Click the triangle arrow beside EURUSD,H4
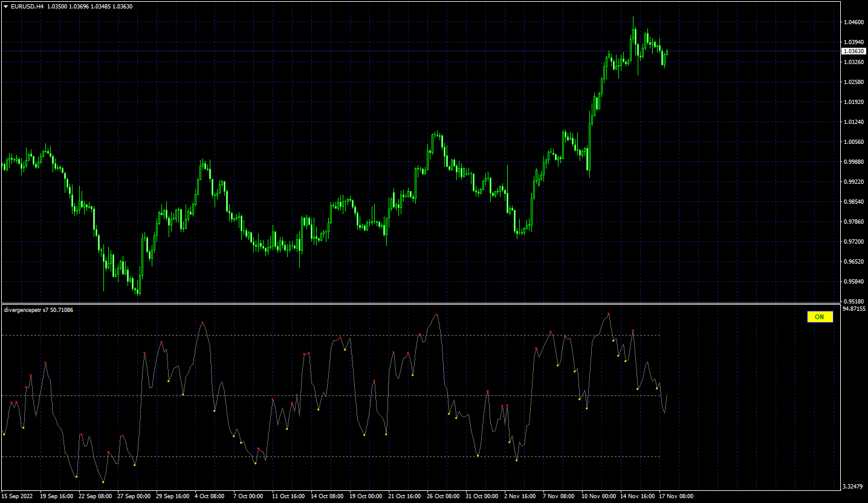868x503 pixels. coord(5,6)
